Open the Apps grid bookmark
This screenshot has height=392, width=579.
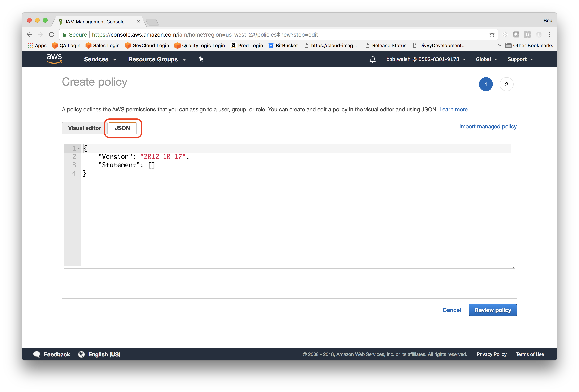point(37,45)
